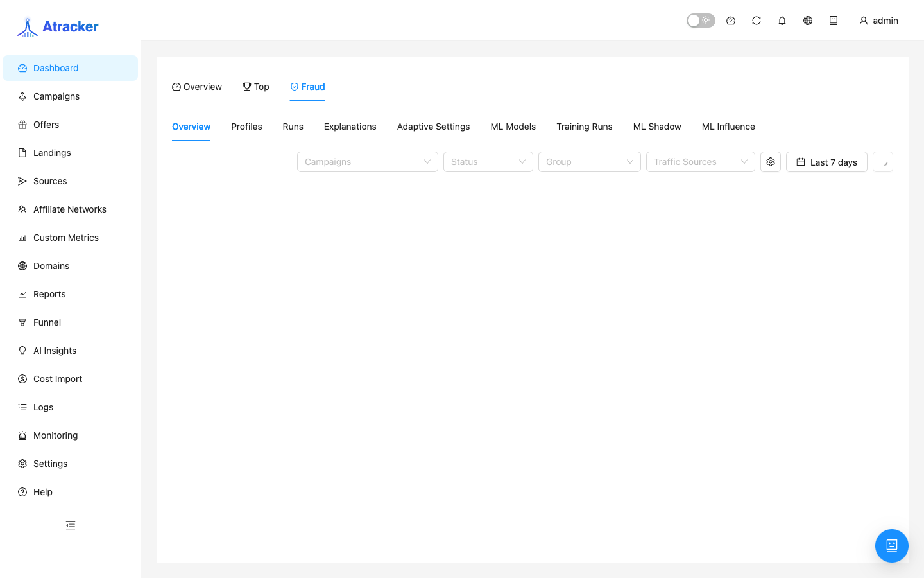This screenshot has width=924, height=578.
Task: Switch to the Top tab
Action: tap(256, 87)
